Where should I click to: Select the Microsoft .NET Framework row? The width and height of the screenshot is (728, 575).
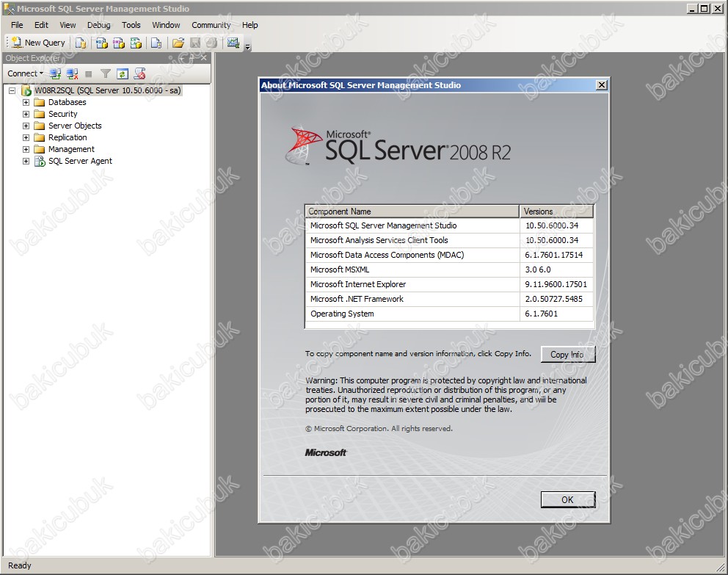pyautogui.click(x=449, y=299)
